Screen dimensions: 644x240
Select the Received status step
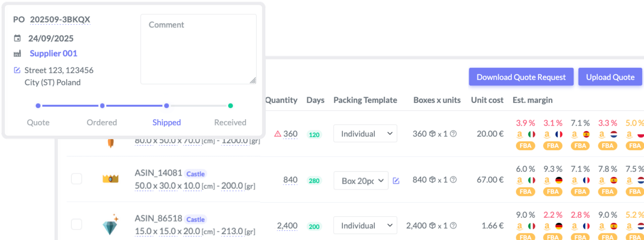[x=230, y=123]
